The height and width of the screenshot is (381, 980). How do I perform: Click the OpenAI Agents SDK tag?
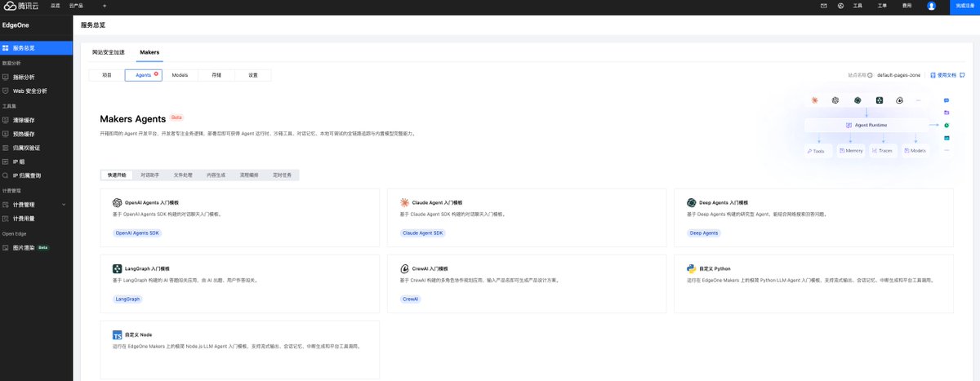pyautogui.click(x=138, y=233)
